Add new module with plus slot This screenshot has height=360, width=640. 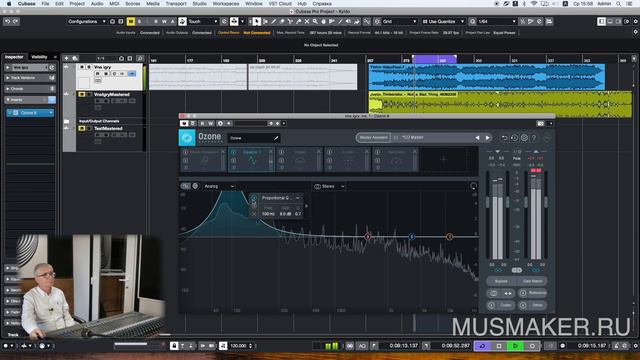(444, 160)
